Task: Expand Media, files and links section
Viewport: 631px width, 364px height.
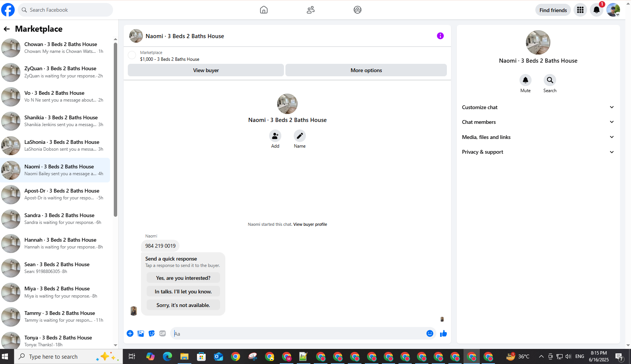Action: (x=538, y=137)
